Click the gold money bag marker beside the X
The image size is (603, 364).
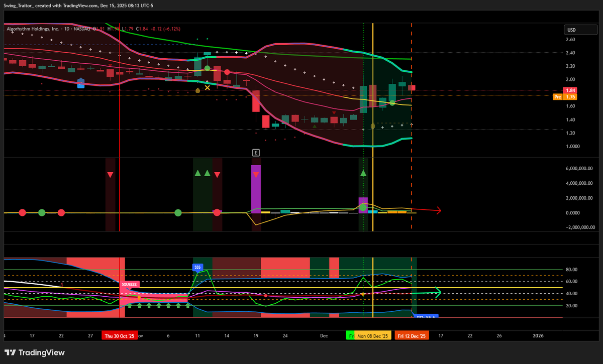(198, 90)
